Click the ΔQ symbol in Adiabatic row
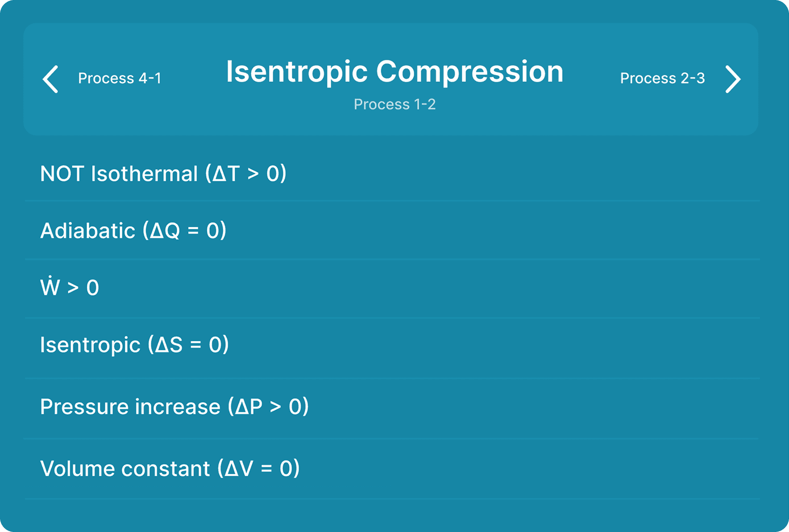 [165, 230]
